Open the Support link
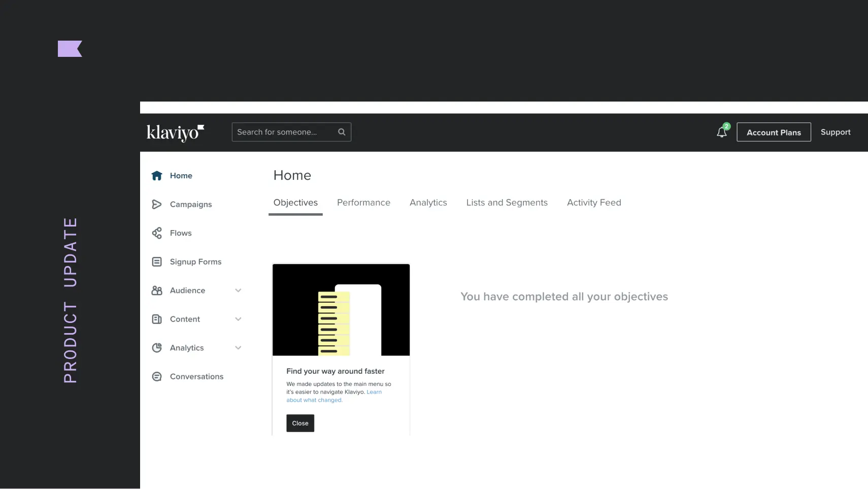 836,132
